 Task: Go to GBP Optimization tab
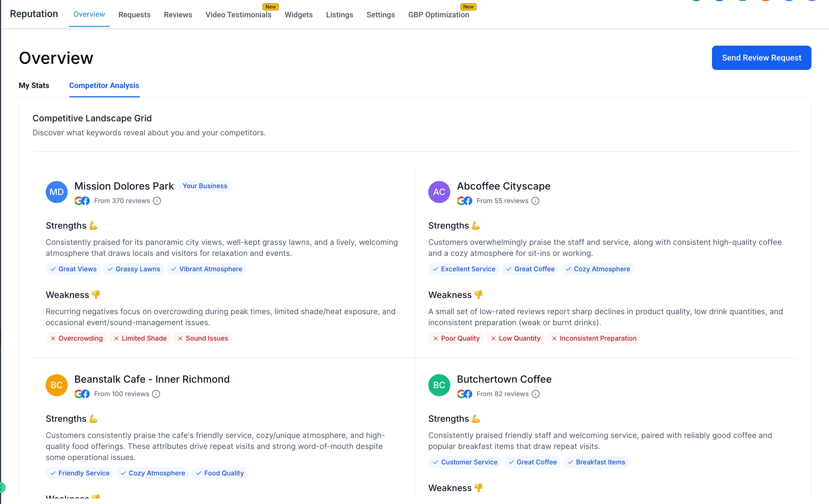[x=438, y=15]
